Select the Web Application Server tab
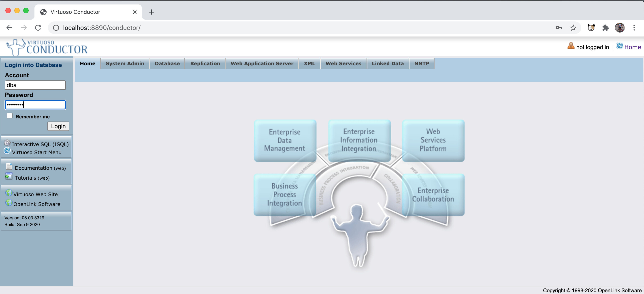 tap(262, 64)
